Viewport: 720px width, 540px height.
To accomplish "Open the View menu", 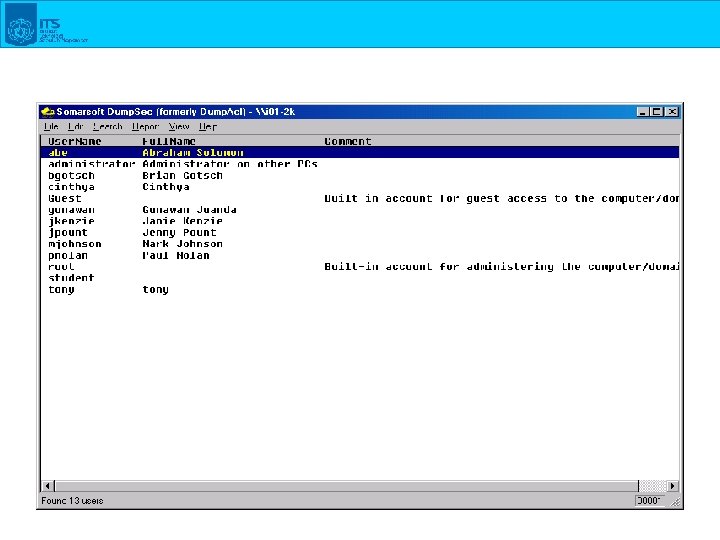I will (x=179, y=126).
